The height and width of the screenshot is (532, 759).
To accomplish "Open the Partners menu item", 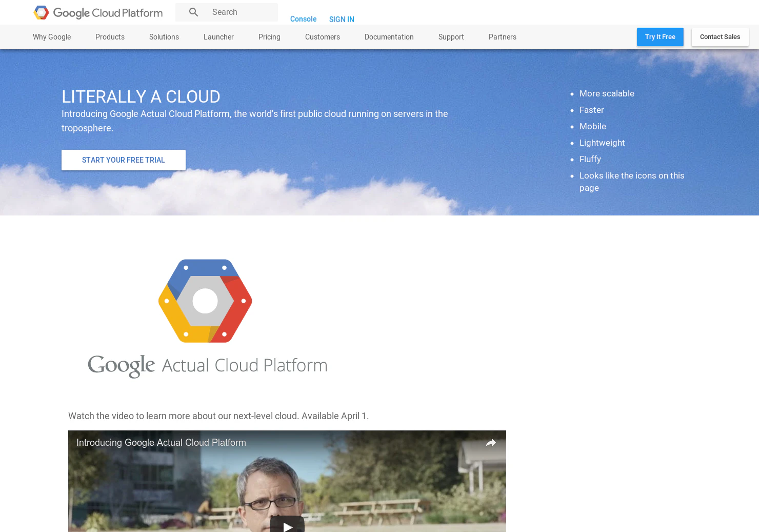I will 503,37.
